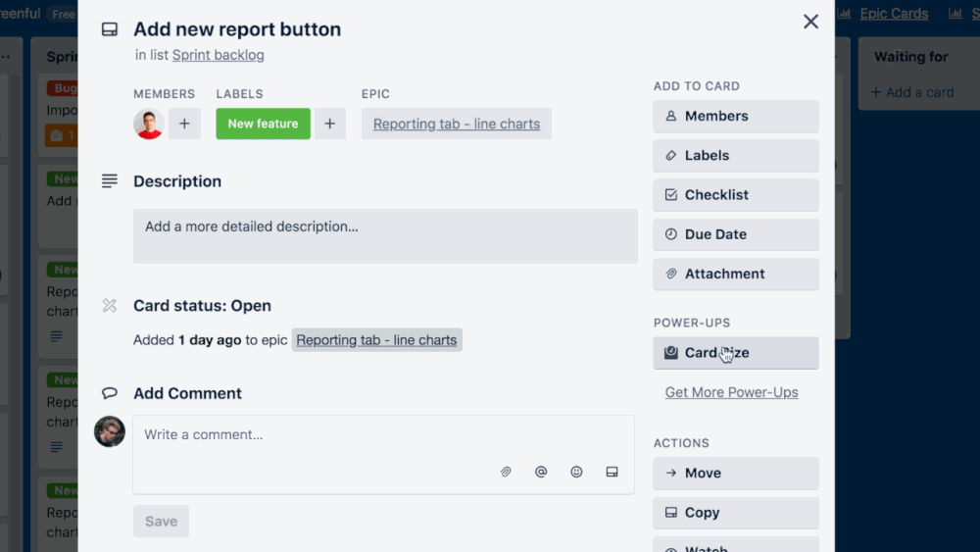Open the epic link in Card status
The width and height of the screenshot is (980, 552).
(x=377, y=340)
